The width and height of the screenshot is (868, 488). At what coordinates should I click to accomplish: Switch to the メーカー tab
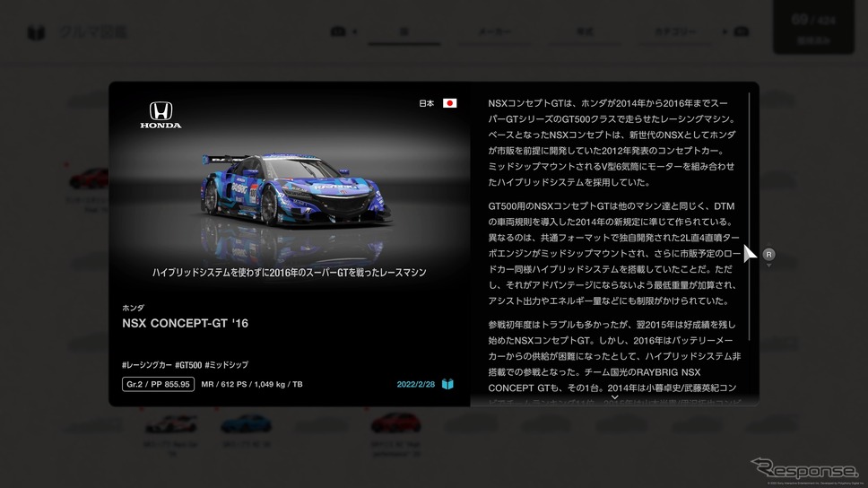495,32
